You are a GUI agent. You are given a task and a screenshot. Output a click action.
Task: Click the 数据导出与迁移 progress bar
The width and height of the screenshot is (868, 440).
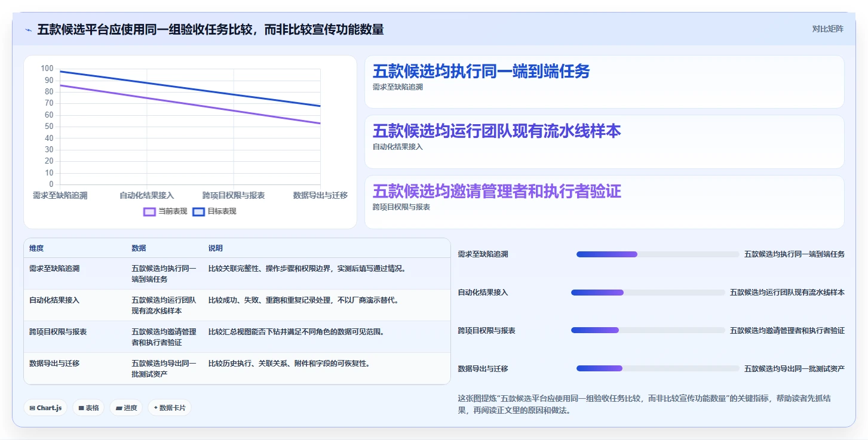[x=658, y=368]
